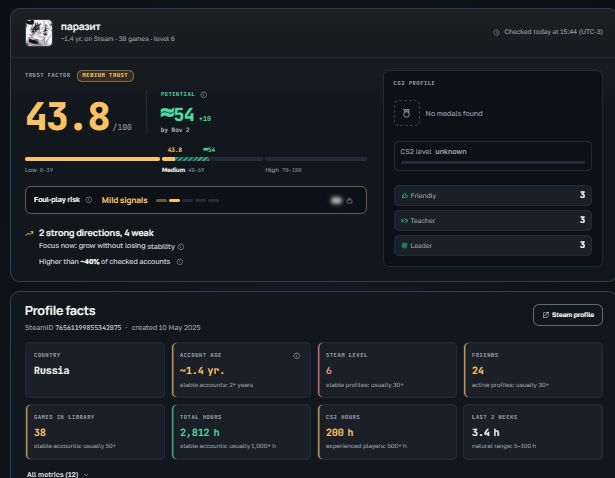Click the Profile facts heading
Screen dimensions: 615x478
click(x=60, y=311)
